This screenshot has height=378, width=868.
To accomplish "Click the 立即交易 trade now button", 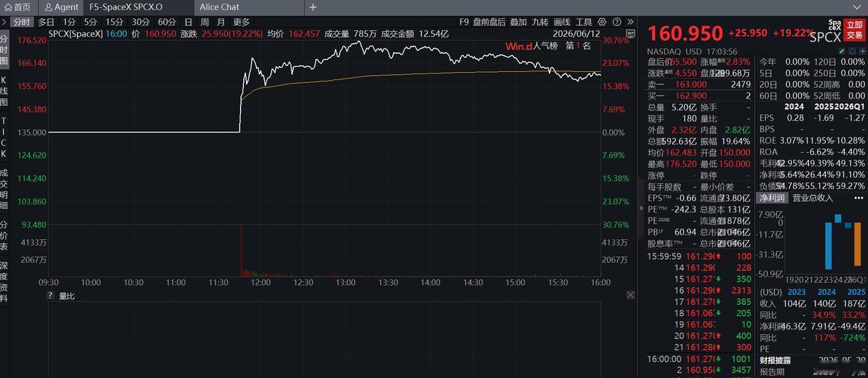I will pos(854,30).
